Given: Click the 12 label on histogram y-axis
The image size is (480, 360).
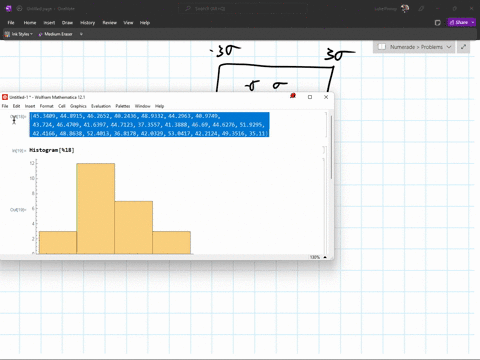Looking at the screenshot, I should point(32,163).
